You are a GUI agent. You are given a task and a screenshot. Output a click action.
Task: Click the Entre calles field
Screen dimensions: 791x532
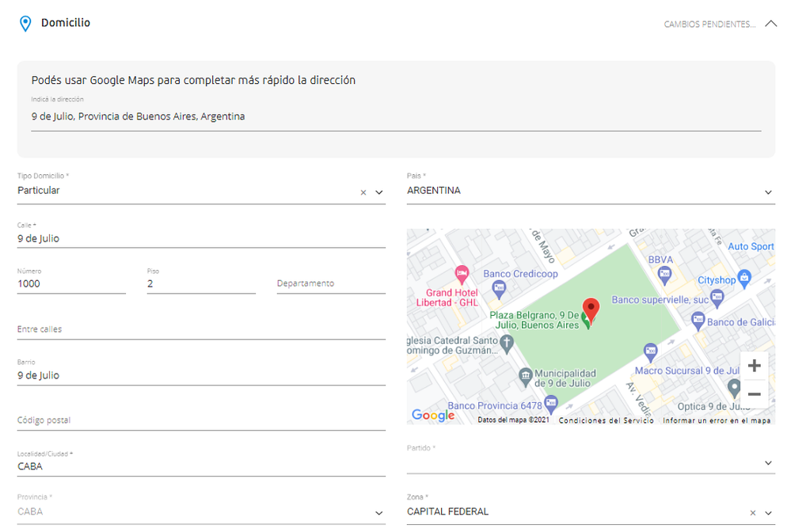tap(201, 329)
